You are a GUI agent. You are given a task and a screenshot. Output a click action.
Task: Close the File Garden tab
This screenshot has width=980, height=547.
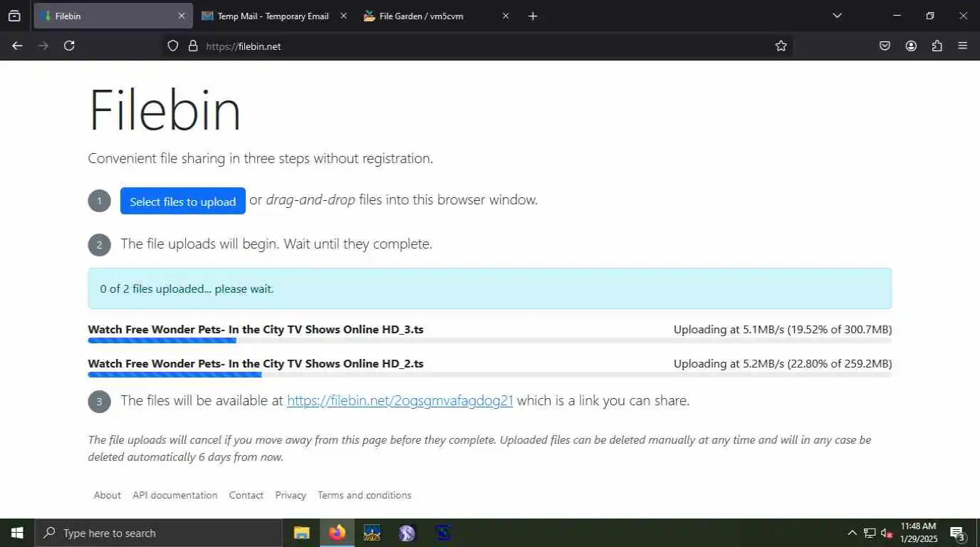click(x=506, y=16)
